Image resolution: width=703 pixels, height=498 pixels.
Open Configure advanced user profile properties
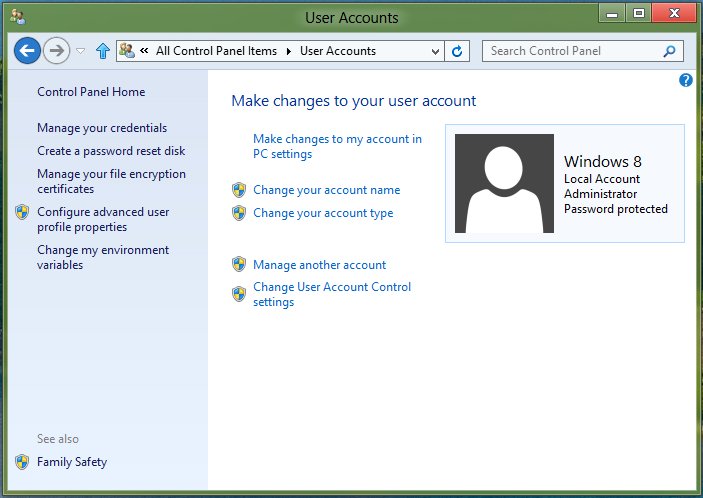pyautogui.click(x=103, y=219)
